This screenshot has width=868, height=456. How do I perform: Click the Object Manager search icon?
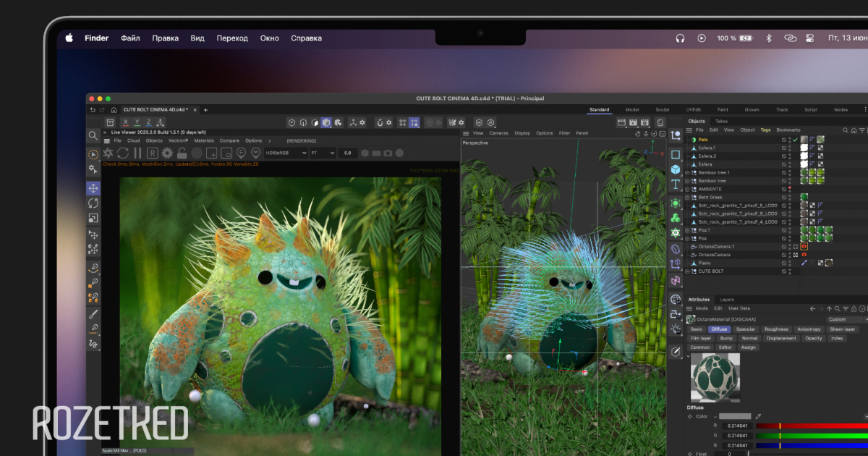[x=846, y=130]
